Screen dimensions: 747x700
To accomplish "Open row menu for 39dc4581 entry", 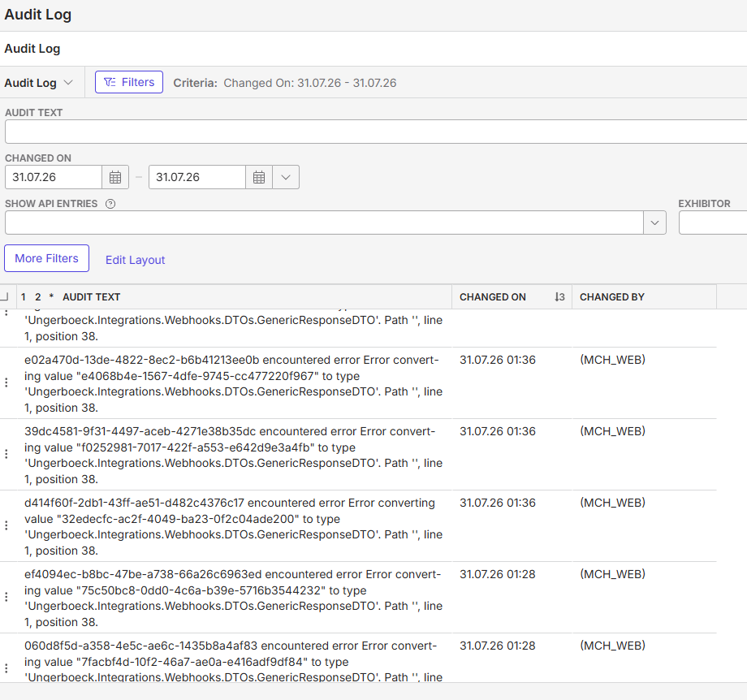I will (x=6, y=454).
